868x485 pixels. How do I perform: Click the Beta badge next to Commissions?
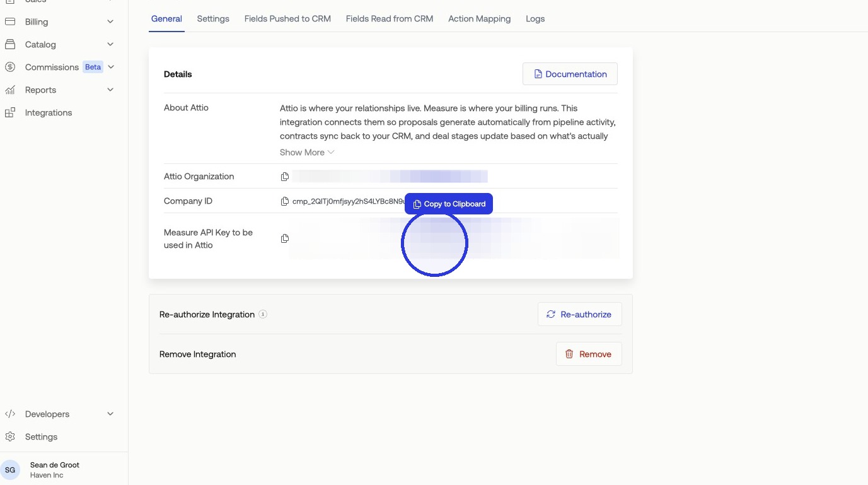[x=93, y=67]
